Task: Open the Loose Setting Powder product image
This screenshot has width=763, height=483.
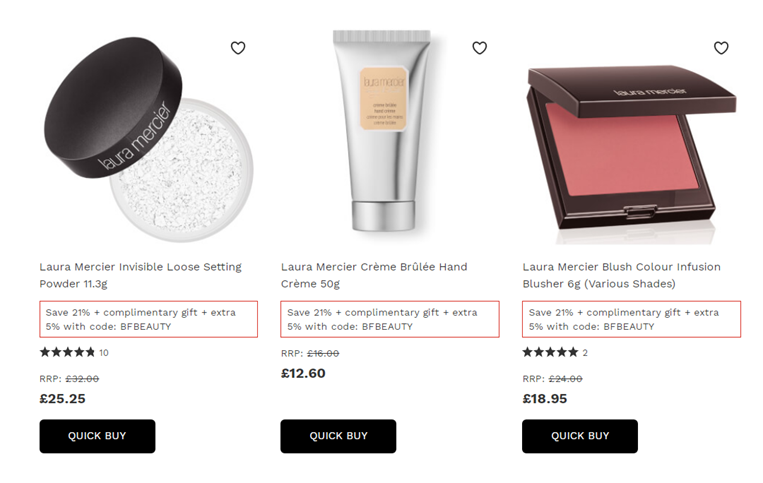Action: pyautogui.click(x=148, y=139)
